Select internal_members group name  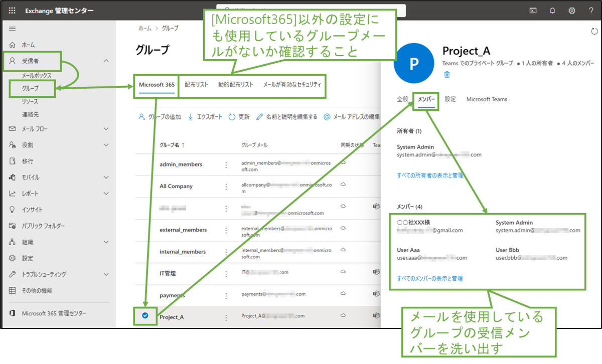pyautogui.click(x=183, y=252)
